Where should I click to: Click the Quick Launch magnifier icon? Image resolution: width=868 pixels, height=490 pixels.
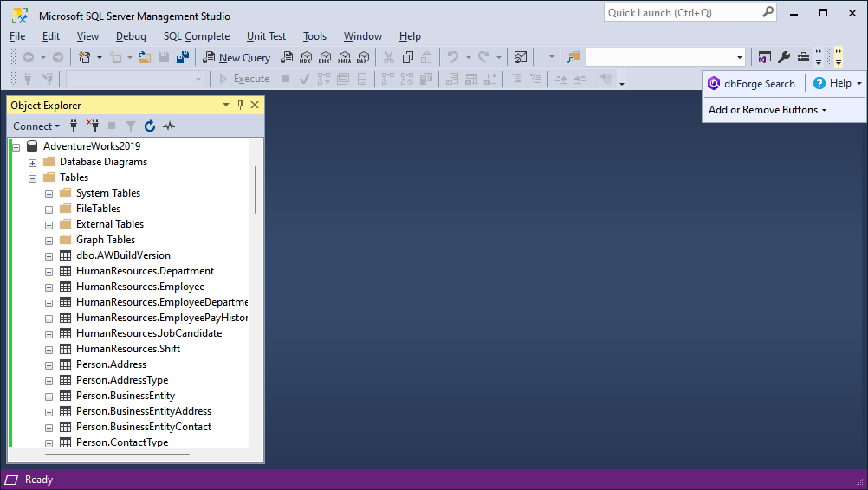tap(768, 12)
